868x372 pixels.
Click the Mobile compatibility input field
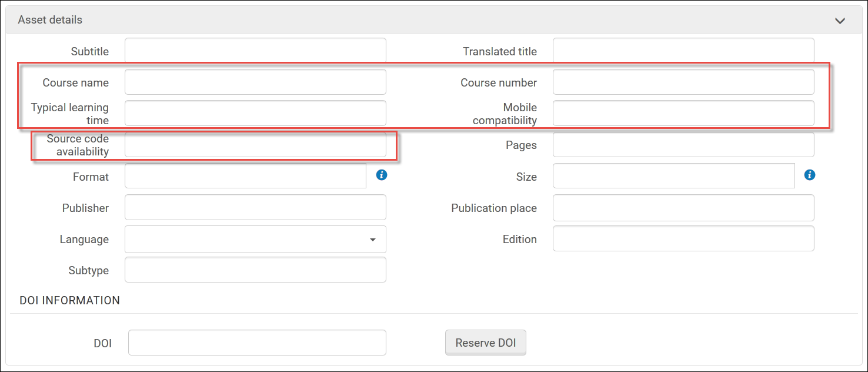[x=683, y=113]
